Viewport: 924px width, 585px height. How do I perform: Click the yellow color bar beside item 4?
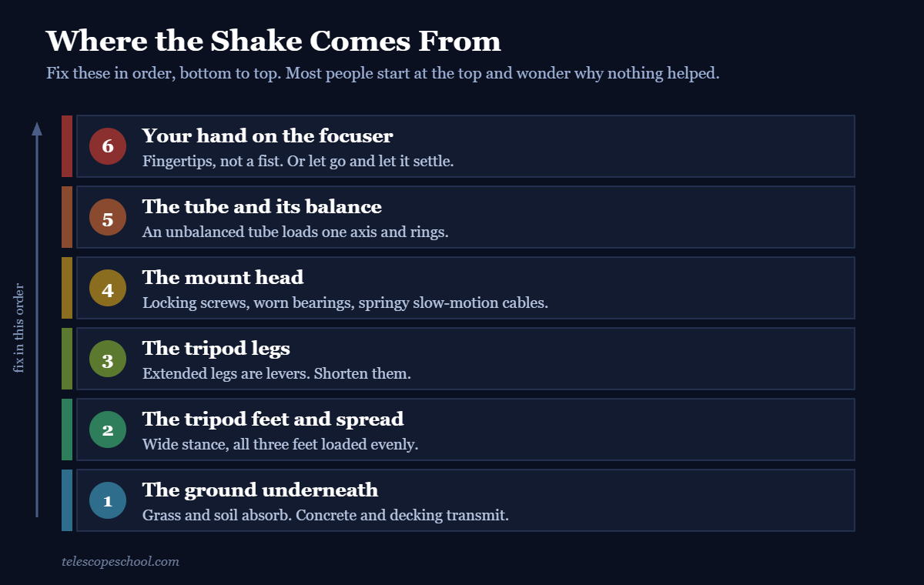pyautogui.click(x=67, y=288)
